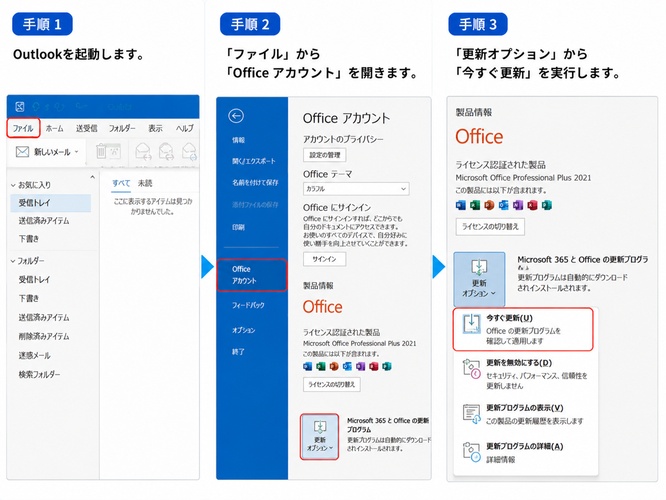Click OneNote icon in step 2 product list
This screenshot has height=500, width=666.
click(x=360, y=366)
